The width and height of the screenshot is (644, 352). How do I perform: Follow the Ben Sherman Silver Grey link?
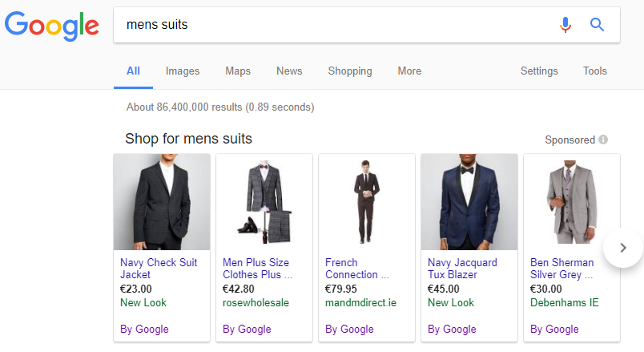click(561, 269)
